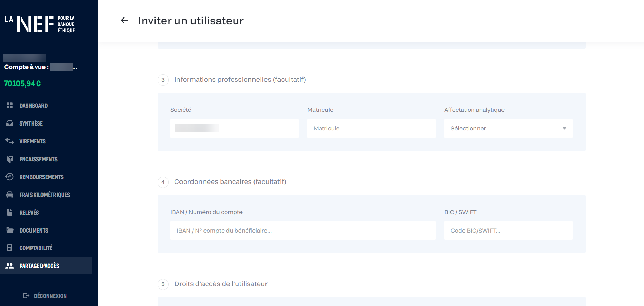Select the Encaissements icon in sidebar

pos(10,159)
